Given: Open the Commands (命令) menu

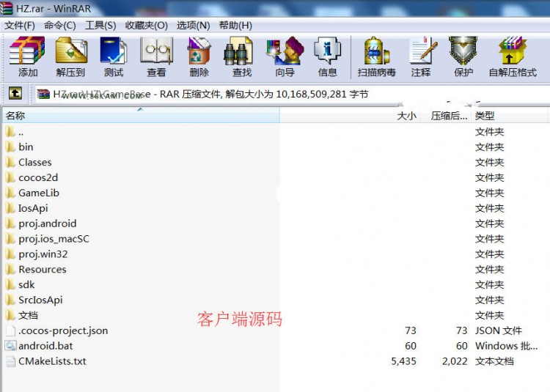Looking at the screenshot, I should click(x=59, y=25).
